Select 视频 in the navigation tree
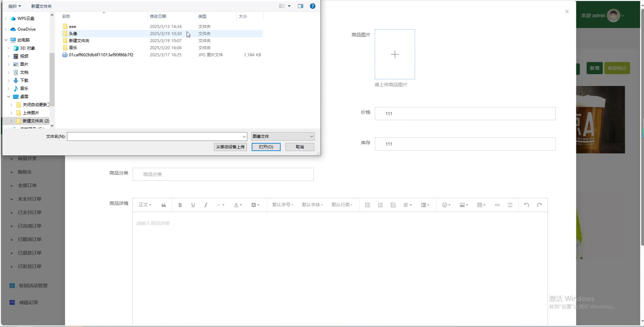The image size is (644, 327). click(x=24, y=56)
